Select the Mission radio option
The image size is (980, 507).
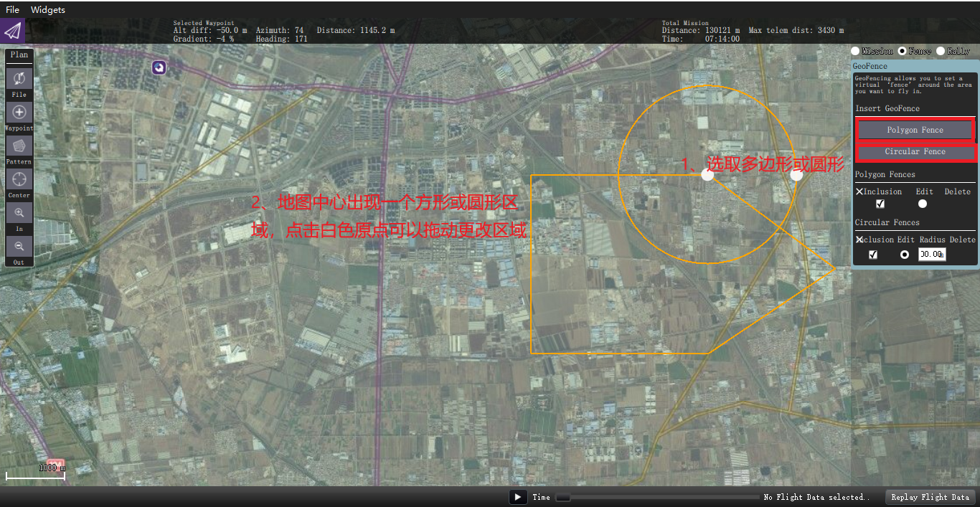coord(855,51)
